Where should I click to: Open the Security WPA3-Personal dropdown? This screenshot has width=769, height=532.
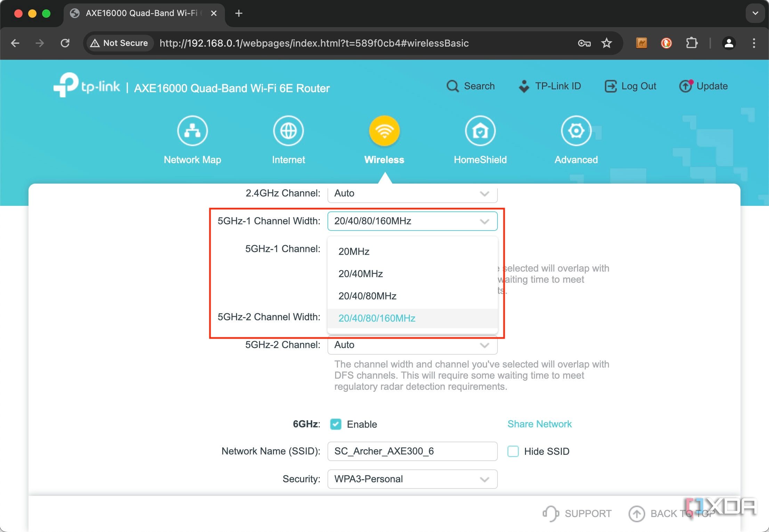[x=412, y=479]
